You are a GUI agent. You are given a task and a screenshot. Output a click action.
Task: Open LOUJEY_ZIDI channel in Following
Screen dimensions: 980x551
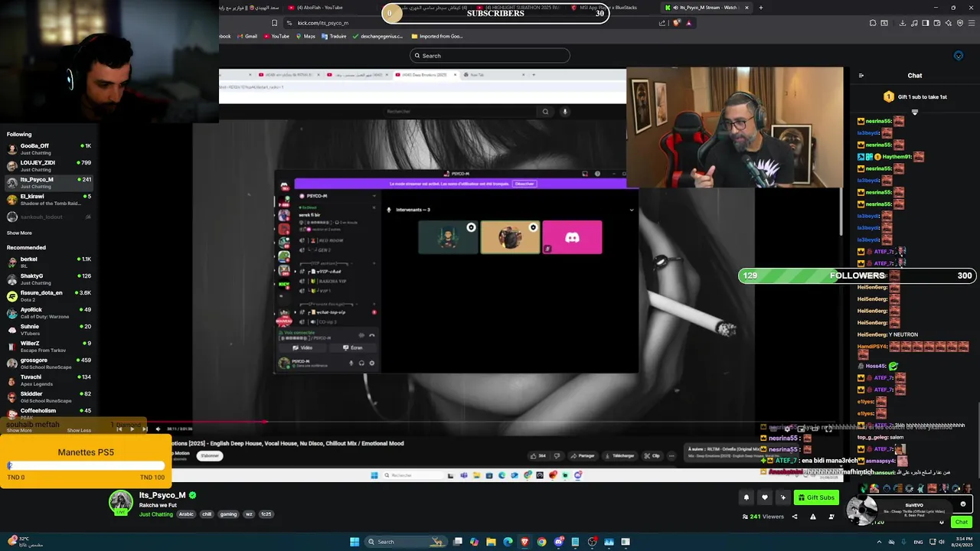(x=48, y=165)
